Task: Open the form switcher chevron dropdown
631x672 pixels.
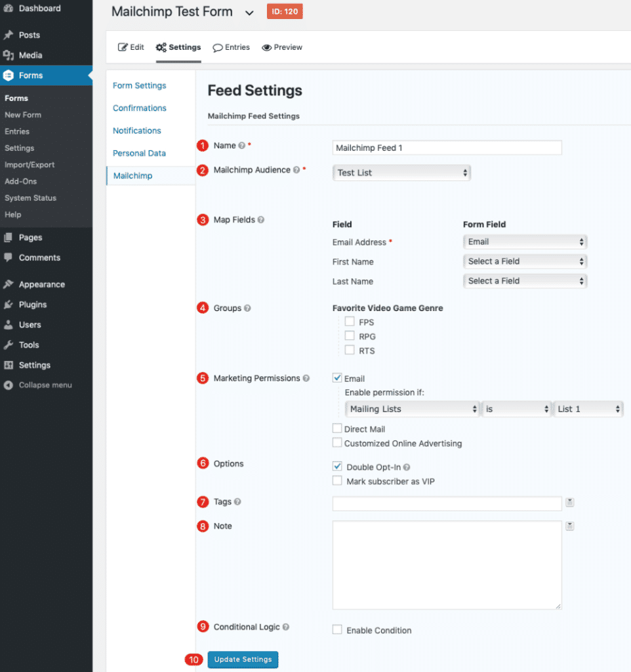Action: pos(249,13)
